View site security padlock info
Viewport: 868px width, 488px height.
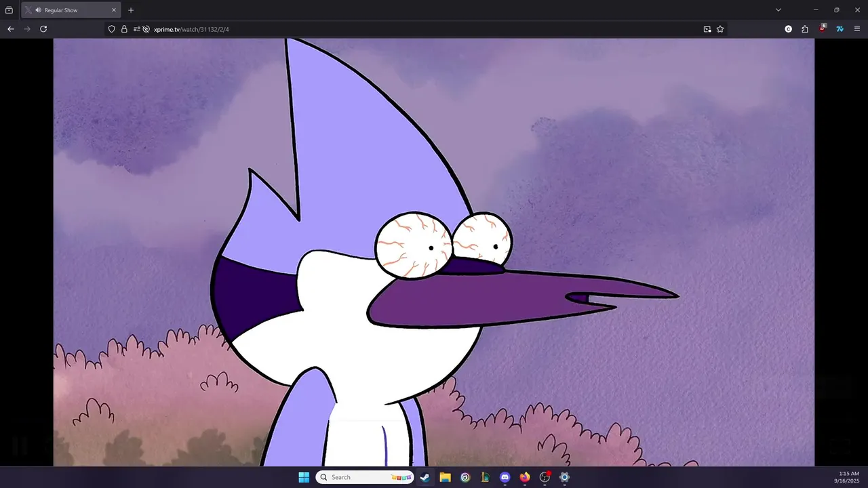[x=124, y=29]
